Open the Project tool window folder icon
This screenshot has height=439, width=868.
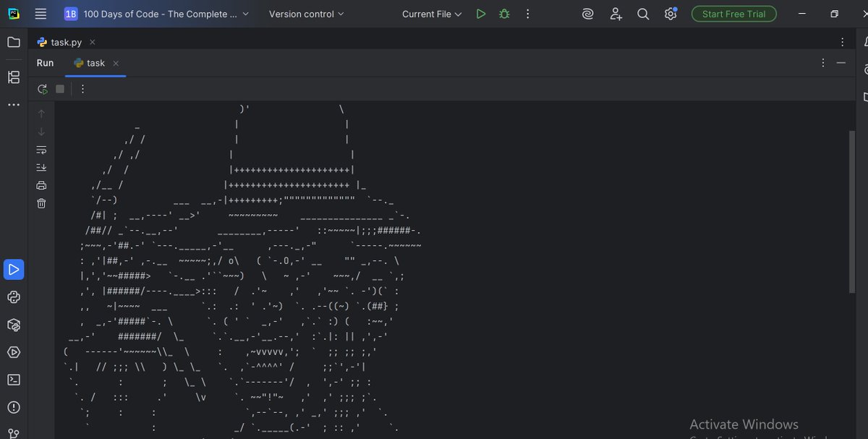click(14, 42)
